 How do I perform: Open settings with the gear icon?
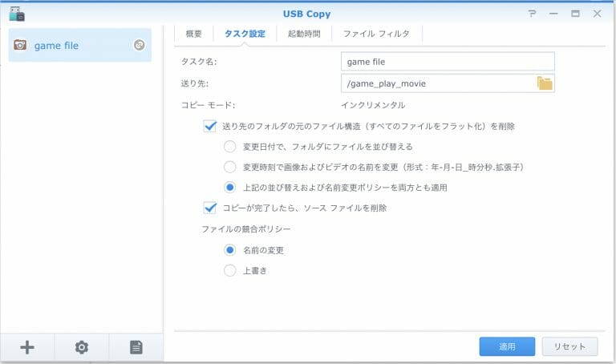81,347
